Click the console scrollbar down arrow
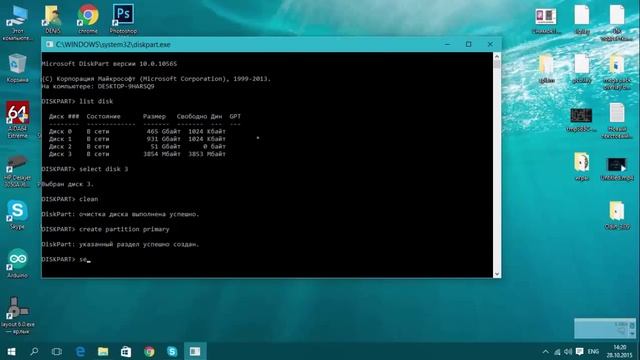The width and height of the screenshot is (640, 360). coord(497,274)
